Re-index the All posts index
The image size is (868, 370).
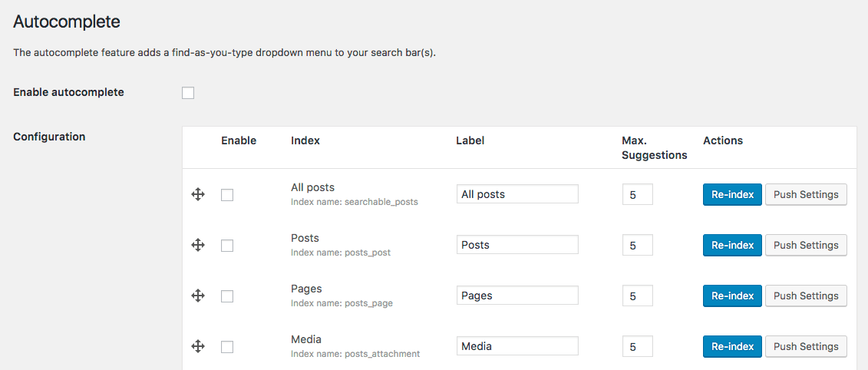pos(732,194)
